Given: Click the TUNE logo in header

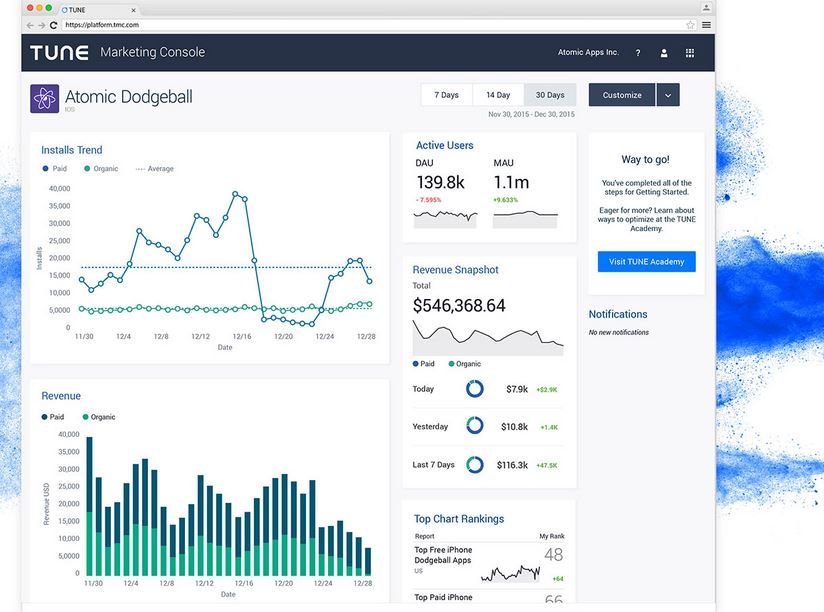Looking at the screenshot, I should (x=58, y=53).
